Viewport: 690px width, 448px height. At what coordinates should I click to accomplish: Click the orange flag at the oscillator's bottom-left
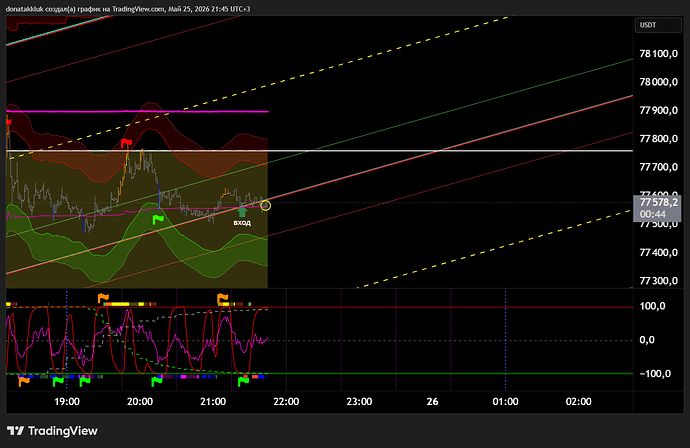(x=24, y=381)
